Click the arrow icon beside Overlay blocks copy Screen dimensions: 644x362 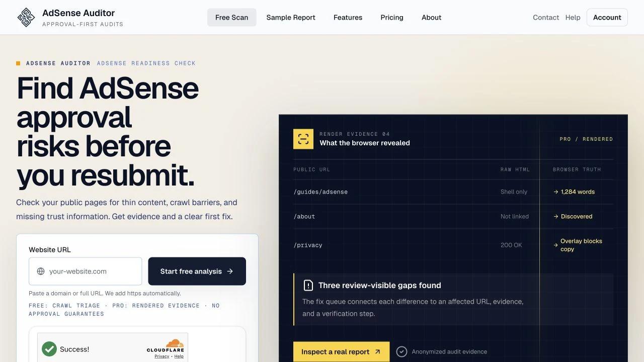556,245
